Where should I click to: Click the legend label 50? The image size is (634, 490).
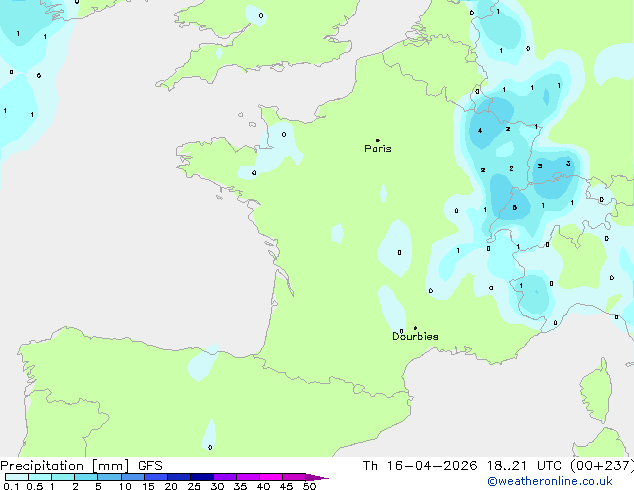point(309,486)
